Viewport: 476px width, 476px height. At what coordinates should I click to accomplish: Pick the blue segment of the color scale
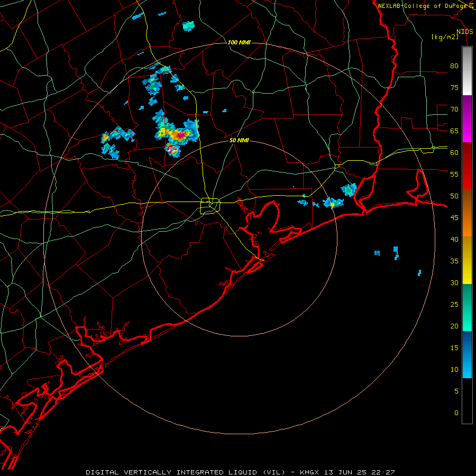467,354
